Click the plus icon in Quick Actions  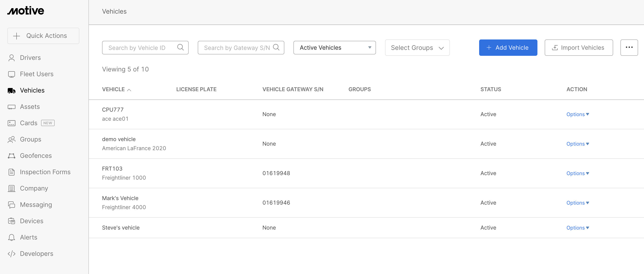(17, 36)
